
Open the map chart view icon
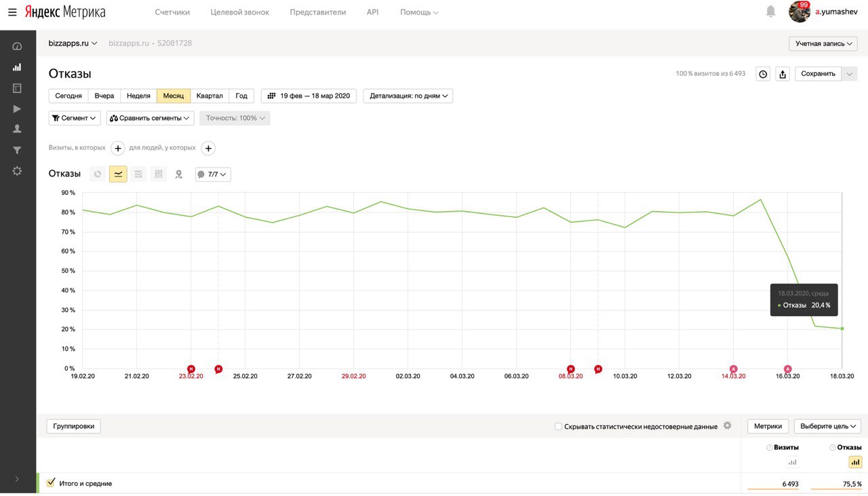[x=178, y=174]
